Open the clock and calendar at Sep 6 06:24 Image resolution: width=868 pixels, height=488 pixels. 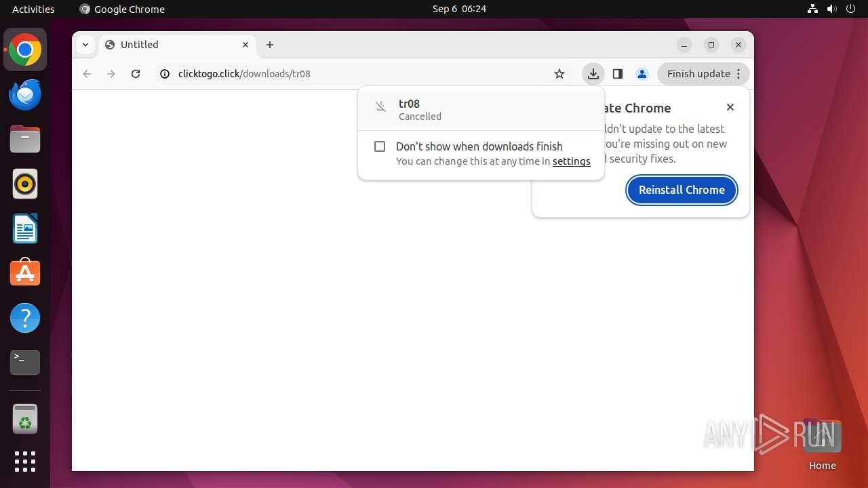[459, 9]
